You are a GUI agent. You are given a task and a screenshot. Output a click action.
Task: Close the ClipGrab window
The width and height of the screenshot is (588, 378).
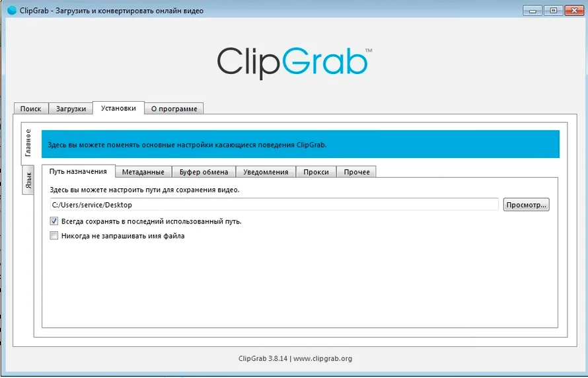point(575,11)
